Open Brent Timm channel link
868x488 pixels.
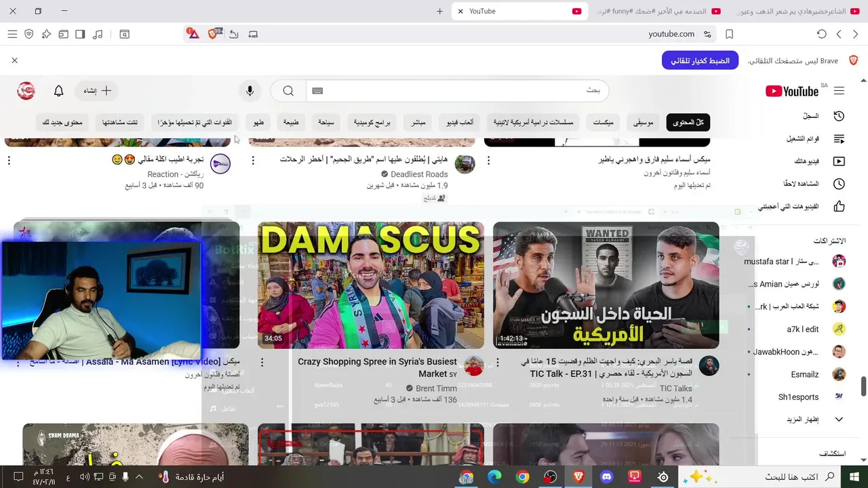point(436,388)
